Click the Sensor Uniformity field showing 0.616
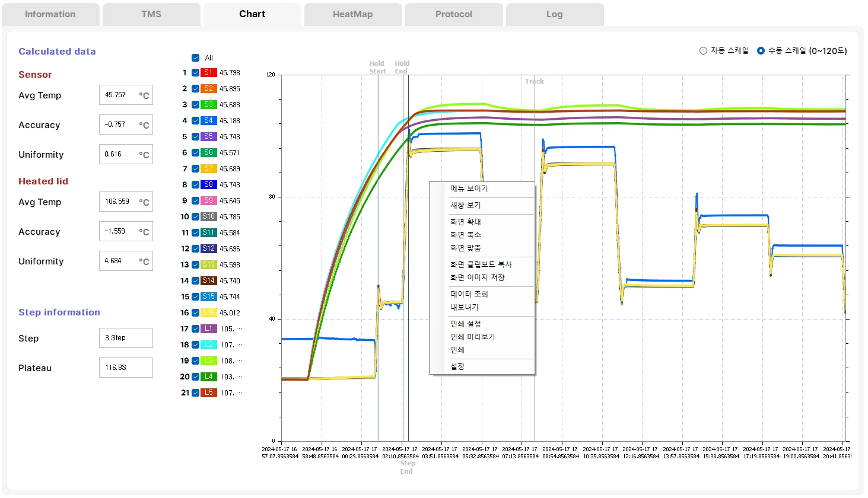Screen dimensions: 868x498 [126, 154]
